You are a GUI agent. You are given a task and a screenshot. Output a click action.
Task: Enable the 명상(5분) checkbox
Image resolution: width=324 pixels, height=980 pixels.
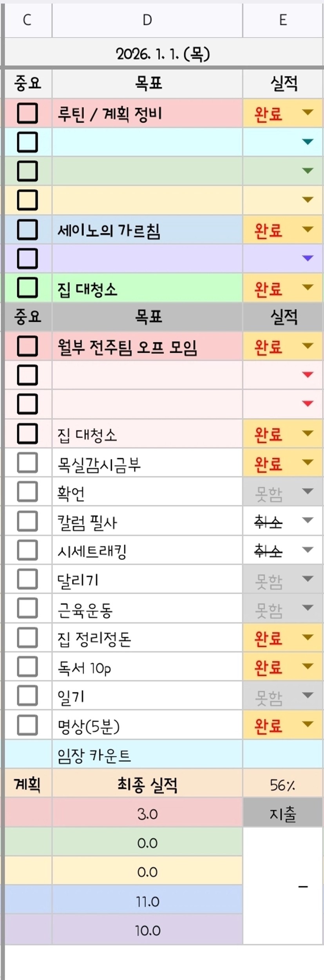point(27,725)
